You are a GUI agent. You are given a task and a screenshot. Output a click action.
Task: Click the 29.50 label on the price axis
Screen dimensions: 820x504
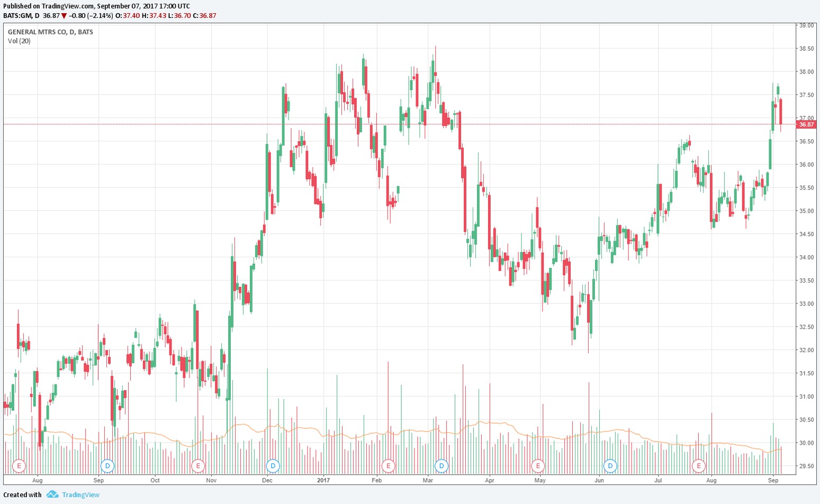click(806, 466)
